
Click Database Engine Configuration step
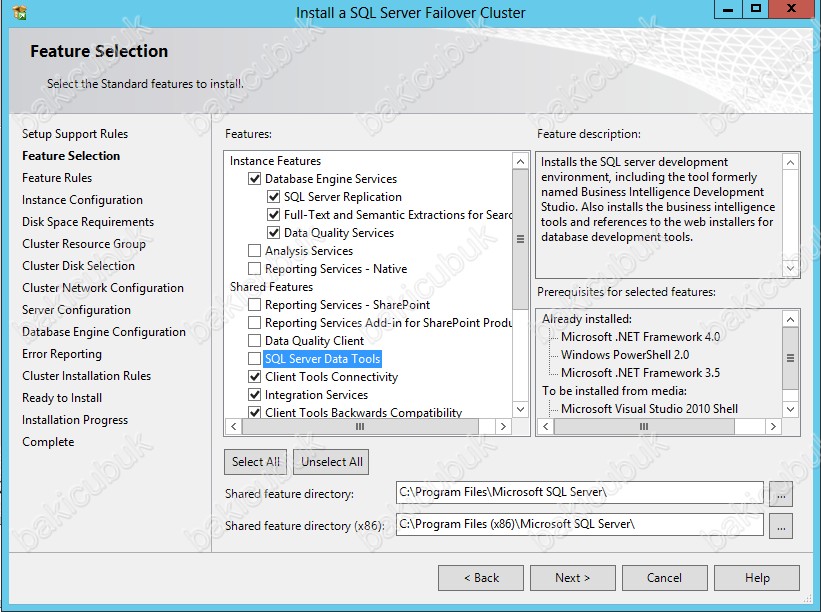tap(104, 332)
